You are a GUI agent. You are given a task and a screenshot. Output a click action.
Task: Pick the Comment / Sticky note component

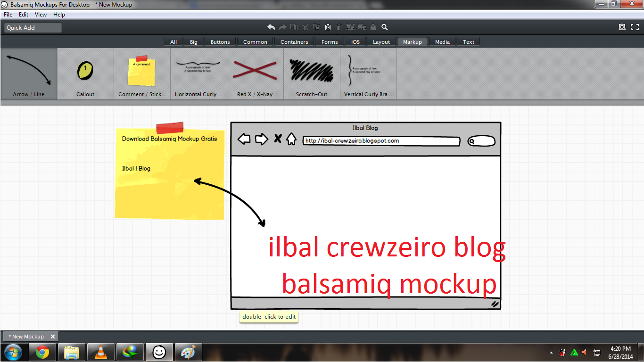142,74
